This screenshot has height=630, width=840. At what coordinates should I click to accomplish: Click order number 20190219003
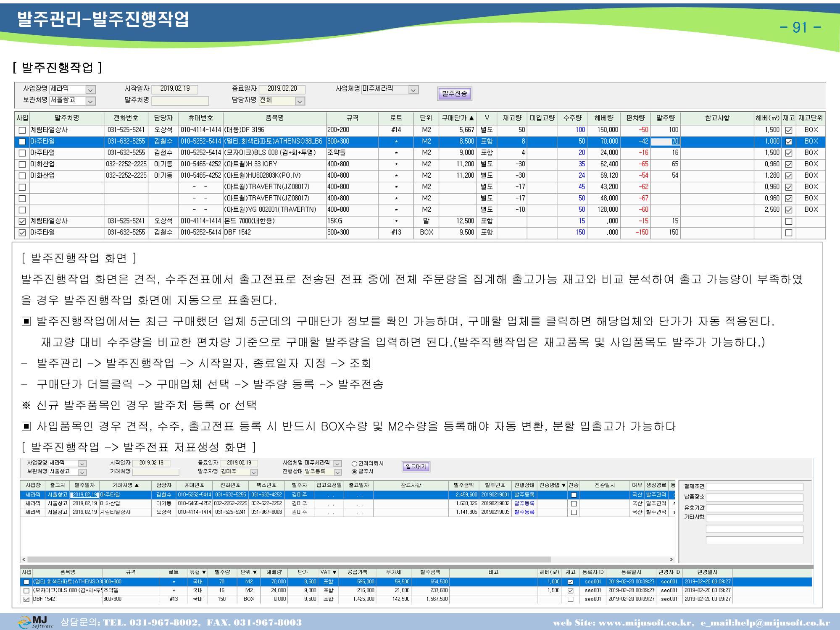(x=495, y=512)
